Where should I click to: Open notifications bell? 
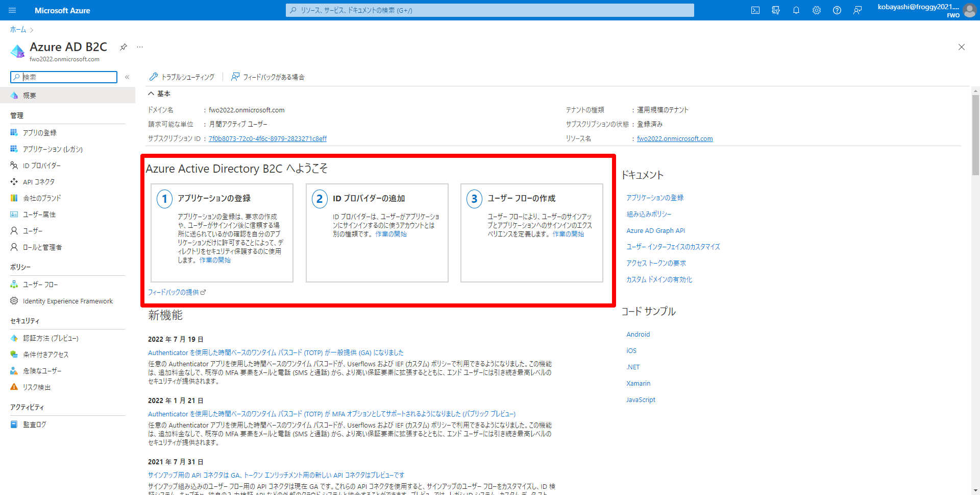[x=796, y=10]
